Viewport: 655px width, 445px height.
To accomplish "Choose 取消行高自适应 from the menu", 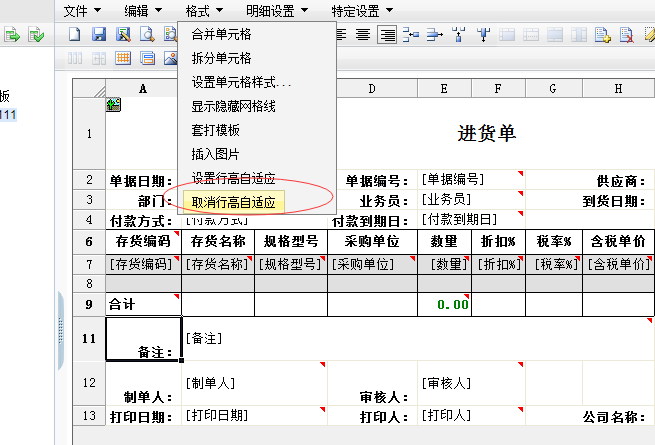I will click(x=233, y=202).
